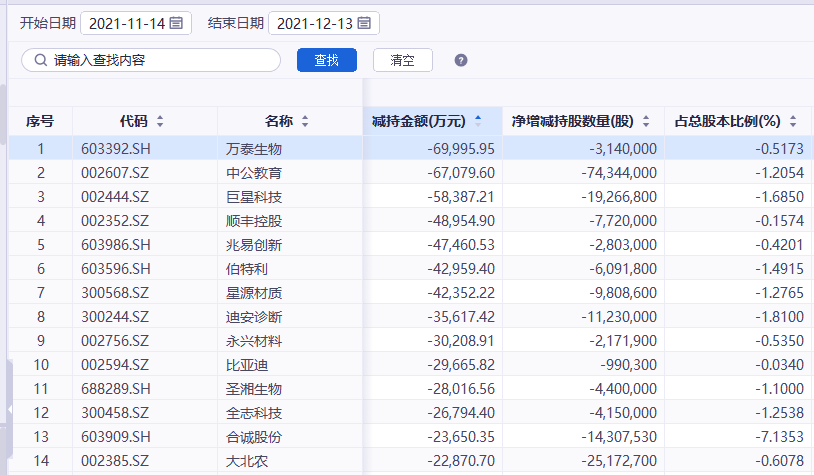Sort by 代码 column arrows
Image resolution: width=814 pixels, height=475 pixels.
pos(160,121)
